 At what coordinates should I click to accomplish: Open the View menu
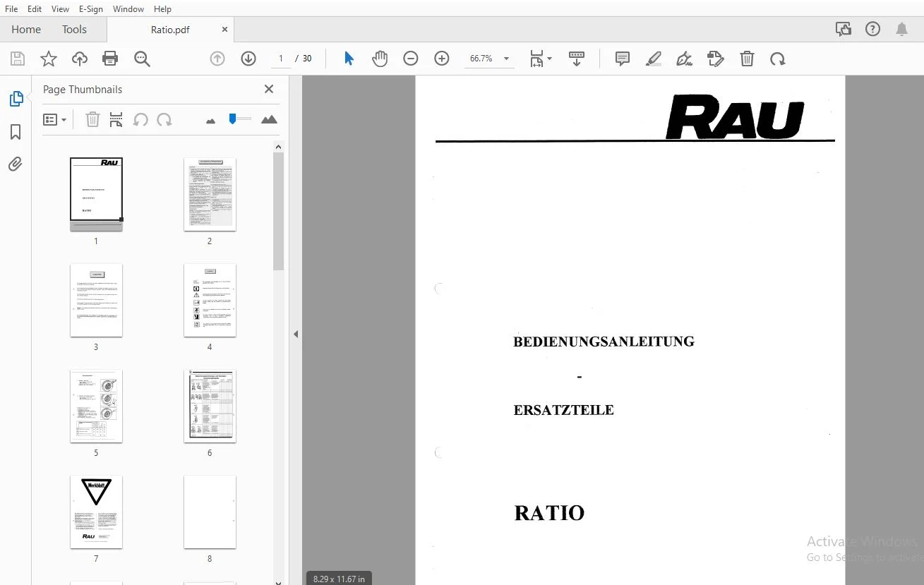click(60, 9)
